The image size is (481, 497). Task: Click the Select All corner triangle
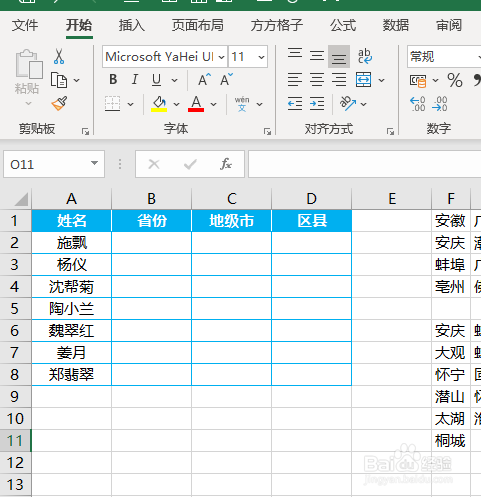[21, 199]
